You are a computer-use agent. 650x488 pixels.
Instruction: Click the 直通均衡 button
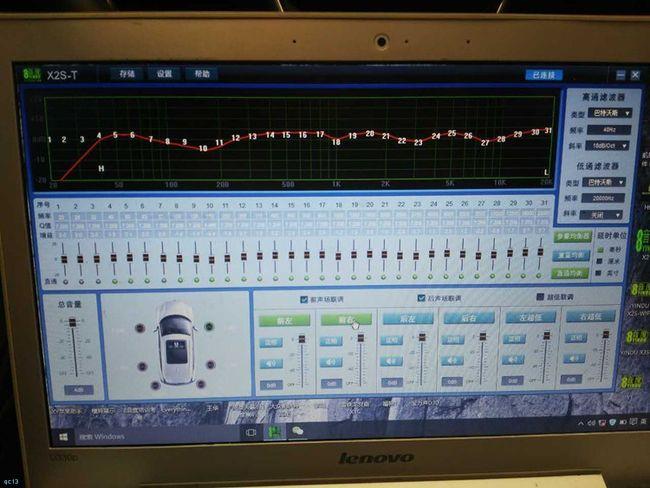[570, 273]
